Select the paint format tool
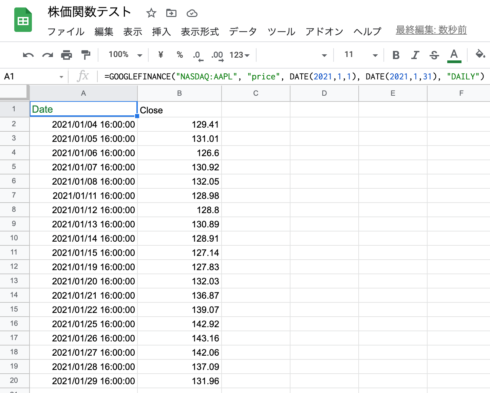490x393 pixels. [x=86, y=55]
